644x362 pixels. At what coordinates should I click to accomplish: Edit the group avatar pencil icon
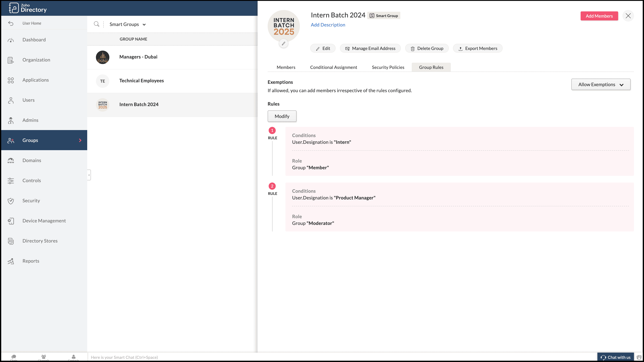[x=283, y=43]
